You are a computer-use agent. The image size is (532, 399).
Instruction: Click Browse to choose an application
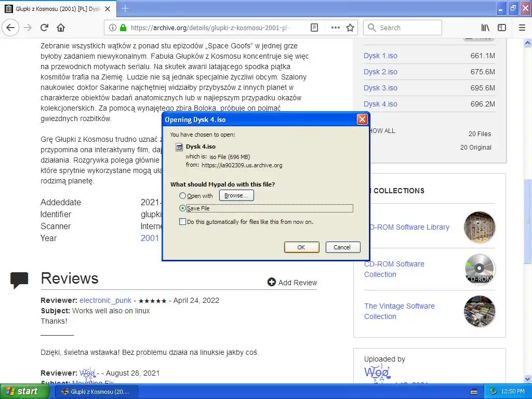click(x=236, y=195)
